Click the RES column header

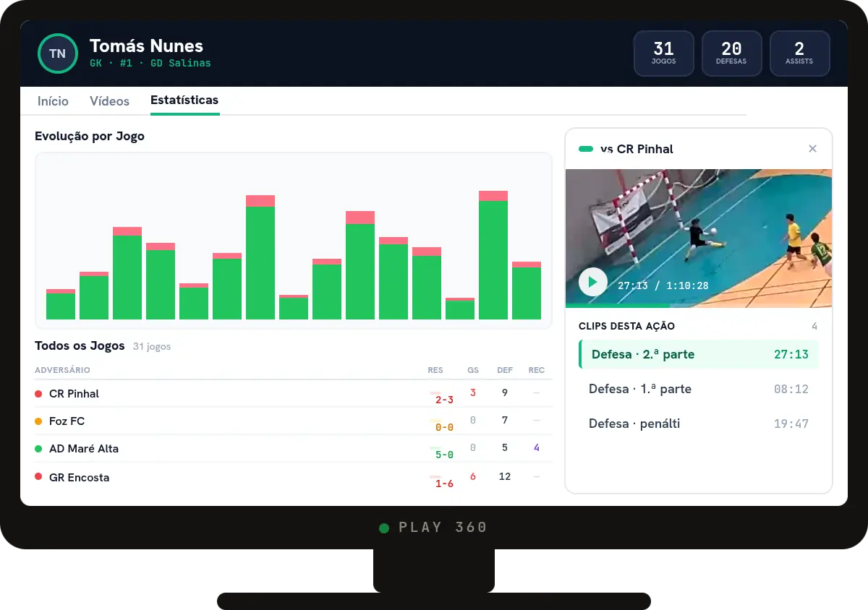pyautogui.click(x=435, y=370)
